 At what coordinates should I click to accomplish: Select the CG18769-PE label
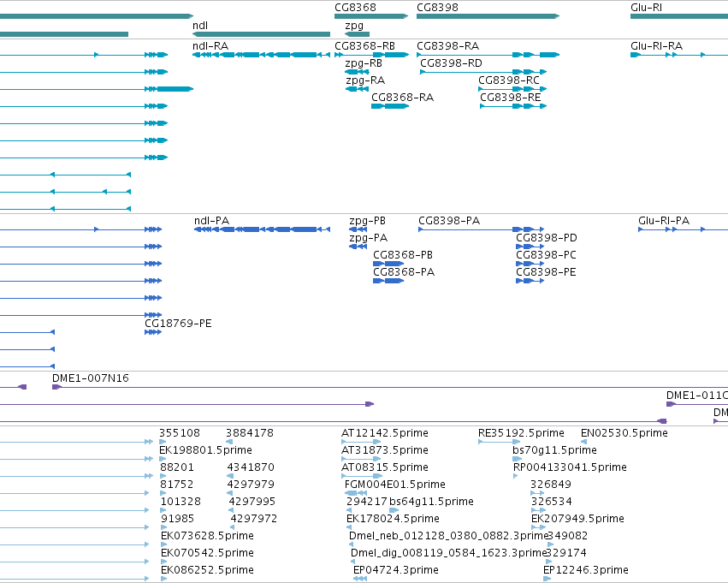(178, 324)
